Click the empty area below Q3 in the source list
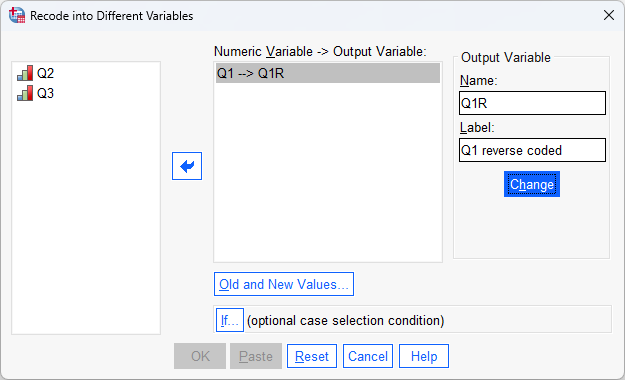625x380 pixels. point(86,217)
